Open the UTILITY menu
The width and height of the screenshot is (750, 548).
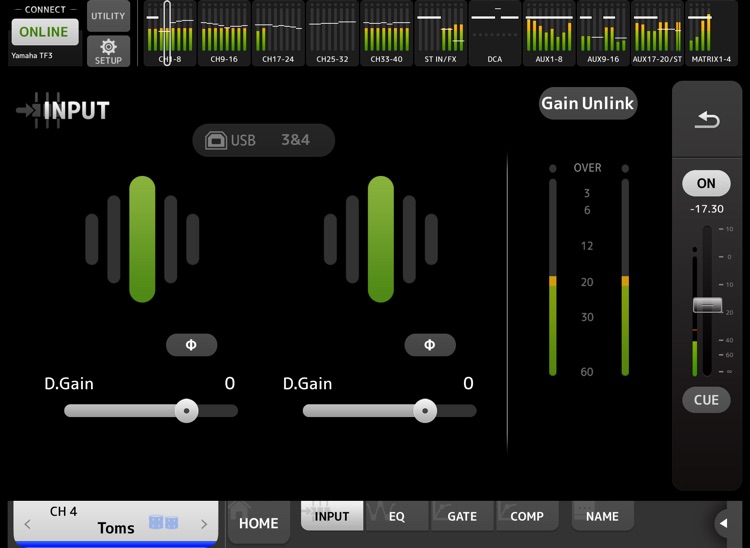click(109, 16)
